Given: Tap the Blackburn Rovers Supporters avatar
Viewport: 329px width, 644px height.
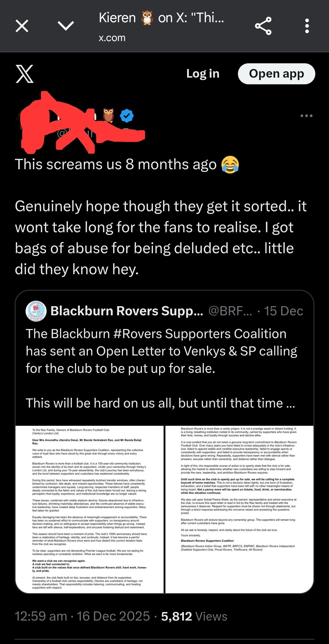Looking at the screenshot, I should (36, 311).
